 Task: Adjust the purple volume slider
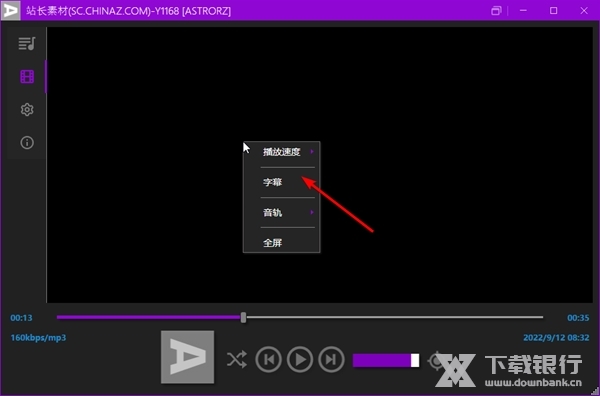[x=386, y=360]
